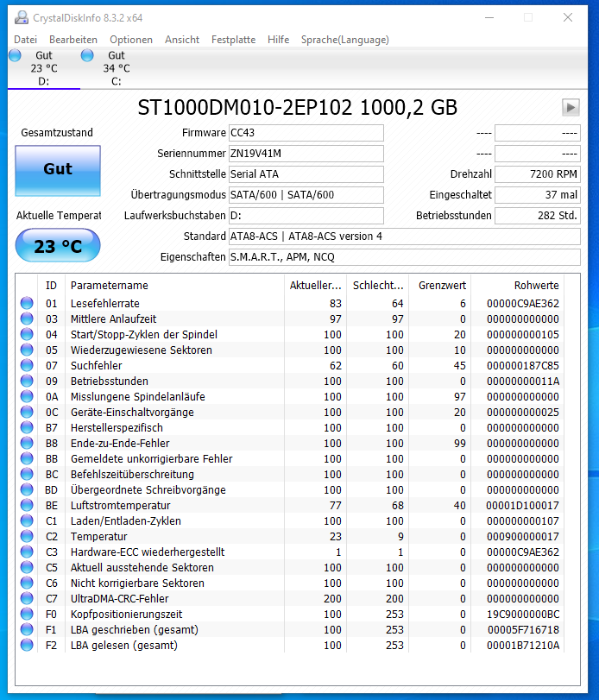599x700 pixels.
Task: Click the next disk arrow button
Action: pos(571,108)
